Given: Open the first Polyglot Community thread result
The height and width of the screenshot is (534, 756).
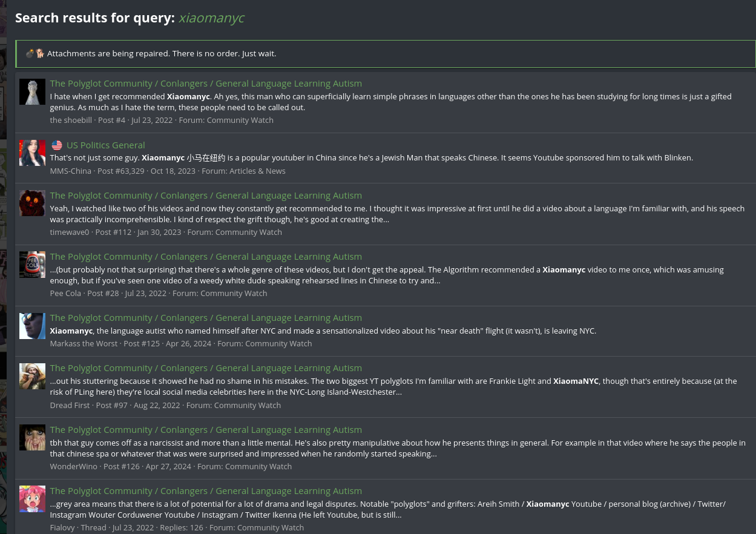Looking at the screenshot, I should [x=206, y=84].
